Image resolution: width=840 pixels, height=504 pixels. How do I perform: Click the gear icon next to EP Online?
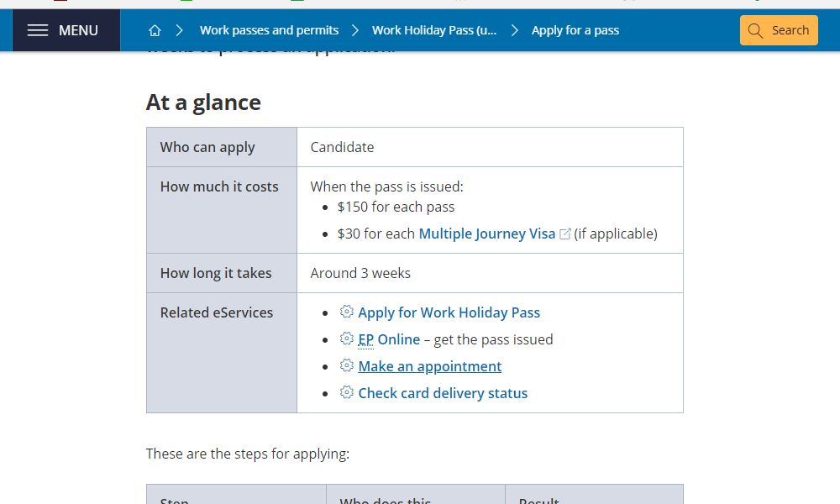[x=347, y=339]
